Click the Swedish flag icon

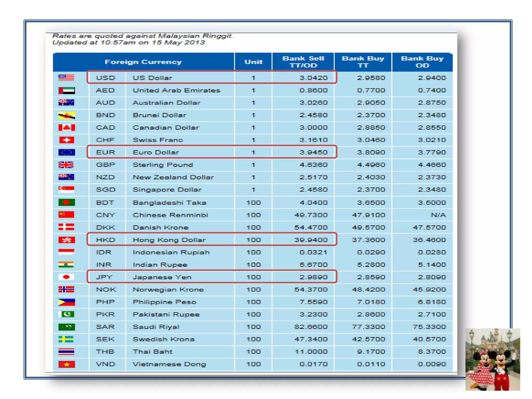pos(66,339)
